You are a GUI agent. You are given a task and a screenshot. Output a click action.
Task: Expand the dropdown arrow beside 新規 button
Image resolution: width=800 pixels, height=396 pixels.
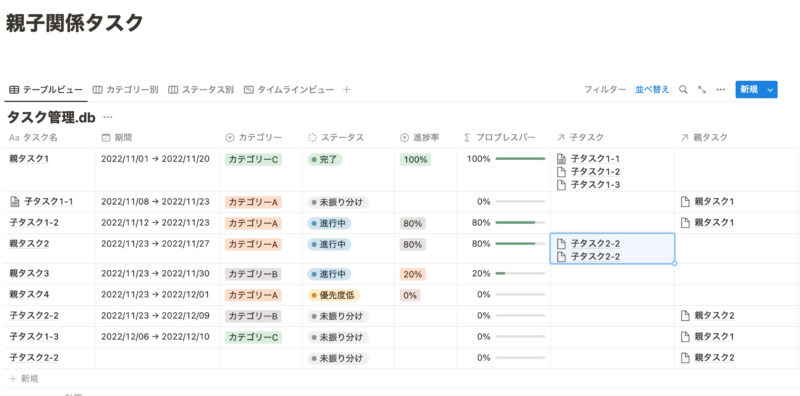pos(770,90)
